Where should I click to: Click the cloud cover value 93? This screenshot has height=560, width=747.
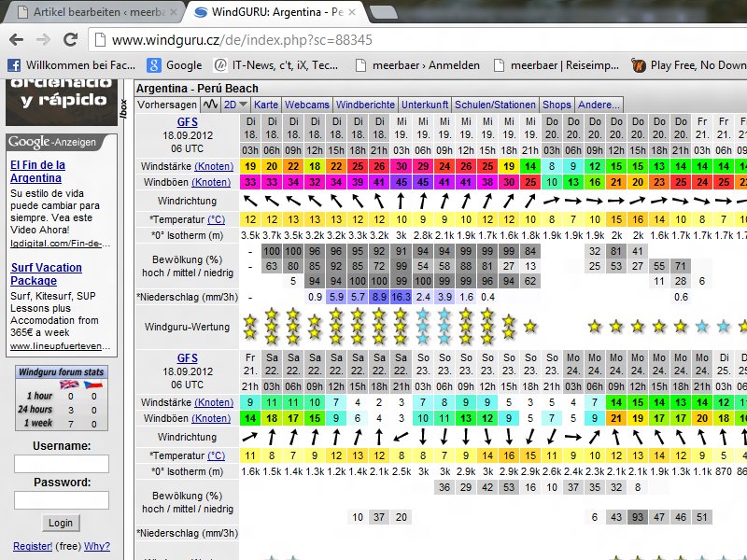638,517
